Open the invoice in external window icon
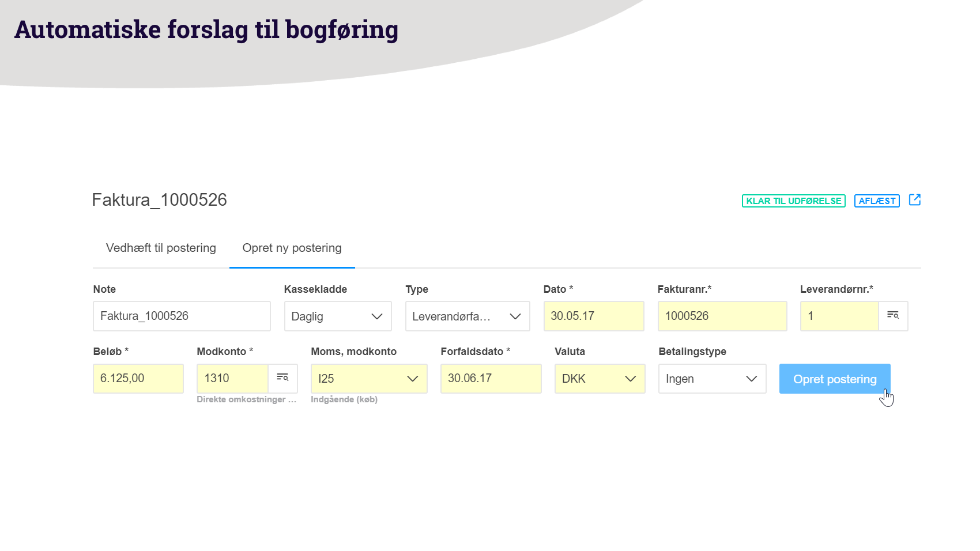Screen dimensions: 980x551 tap(914, 200)
